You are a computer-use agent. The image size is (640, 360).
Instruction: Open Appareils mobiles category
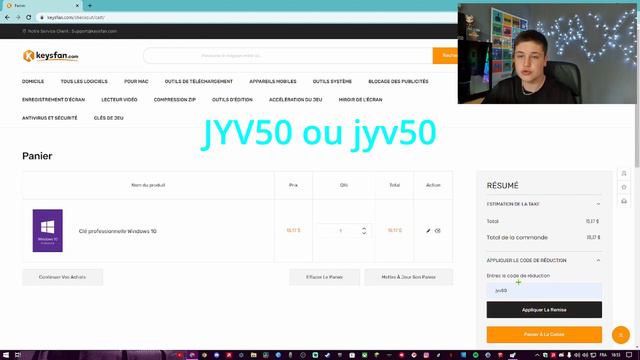(273, 82)
